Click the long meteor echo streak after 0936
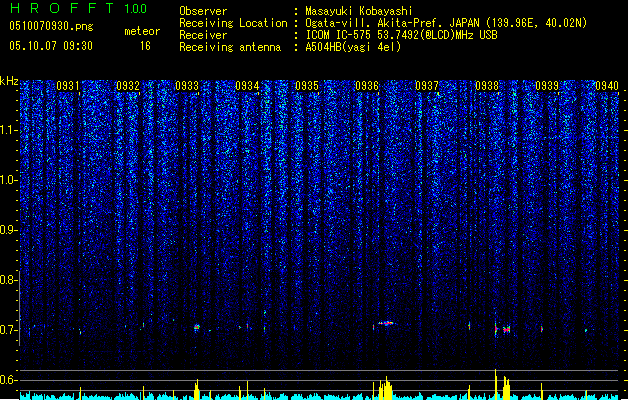 click(x=386, y=323)
